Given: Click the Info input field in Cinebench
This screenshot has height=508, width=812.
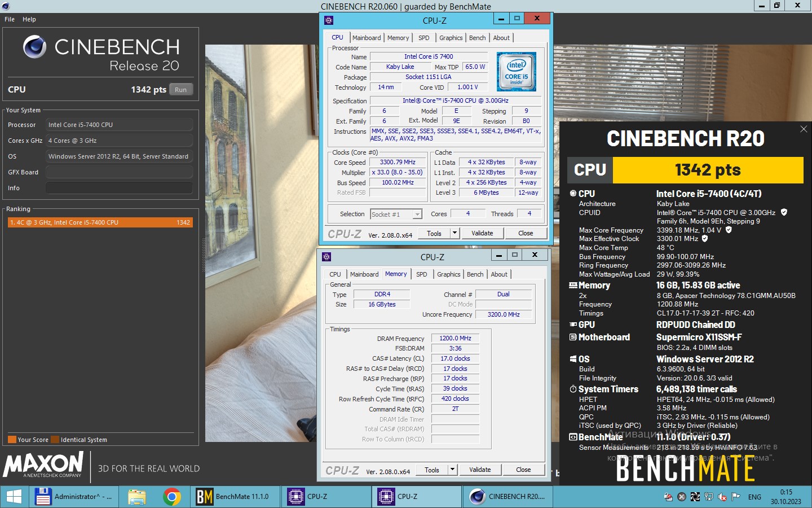Looking at the screenshot, I should point(119,188).
